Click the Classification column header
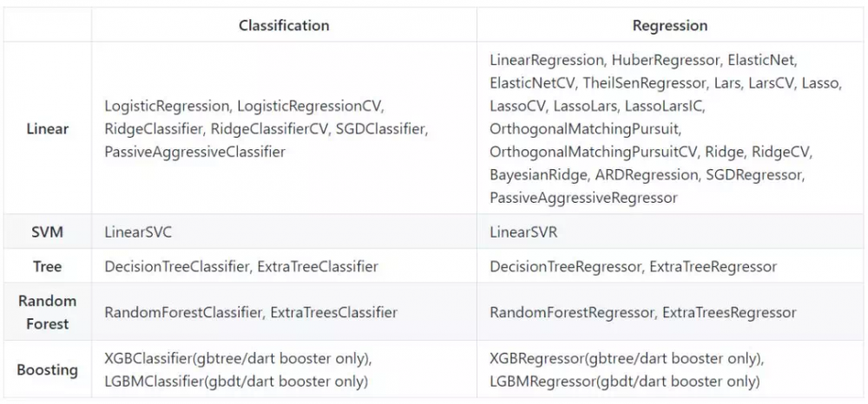The width and height of the screenshot is (868, 404). pyautogui.click(x=284, y=25)
